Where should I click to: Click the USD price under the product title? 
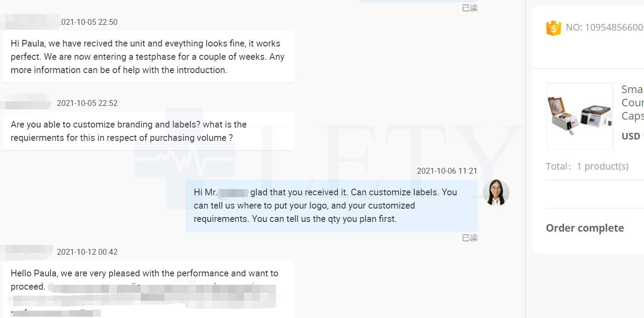coord(632,136)
